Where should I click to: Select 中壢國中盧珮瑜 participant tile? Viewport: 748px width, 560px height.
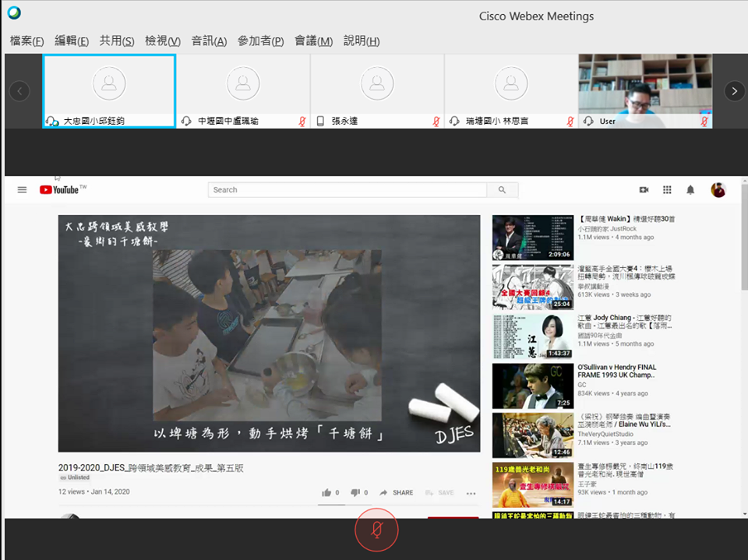pyautogui.click(x=243, y=90)
